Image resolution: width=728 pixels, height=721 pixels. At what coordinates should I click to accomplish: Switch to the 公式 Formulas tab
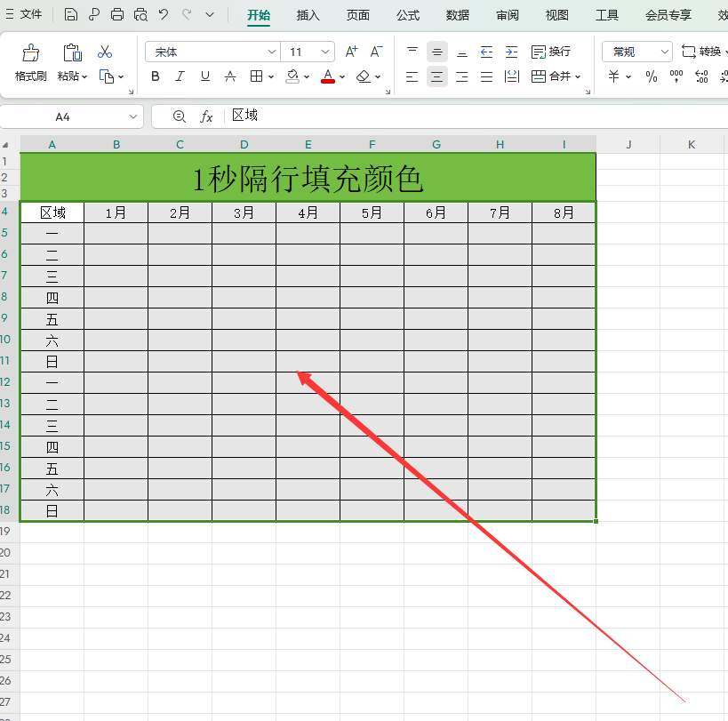[408, 15]
